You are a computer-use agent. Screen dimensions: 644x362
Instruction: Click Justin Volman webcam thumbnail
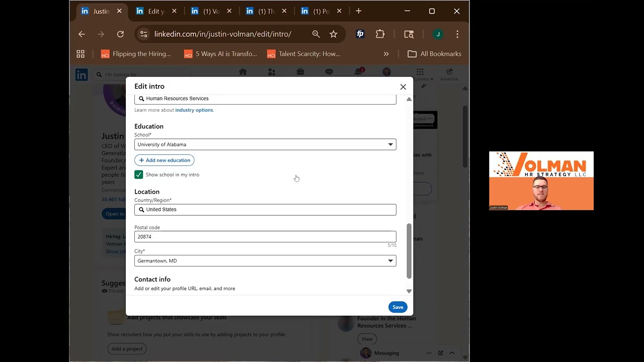pos(541,180)
